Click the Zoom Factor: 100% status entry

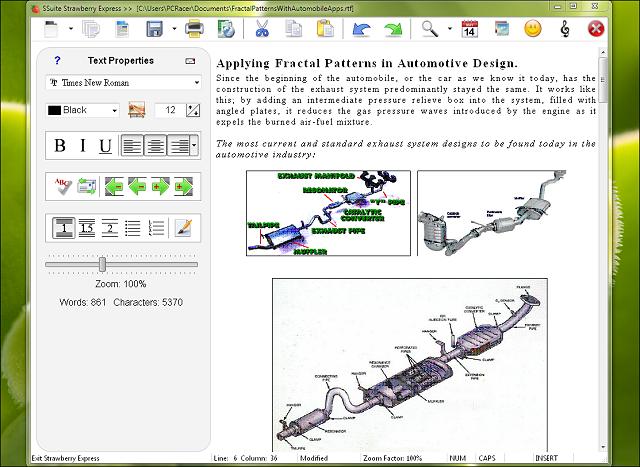[x=392, y=458]
